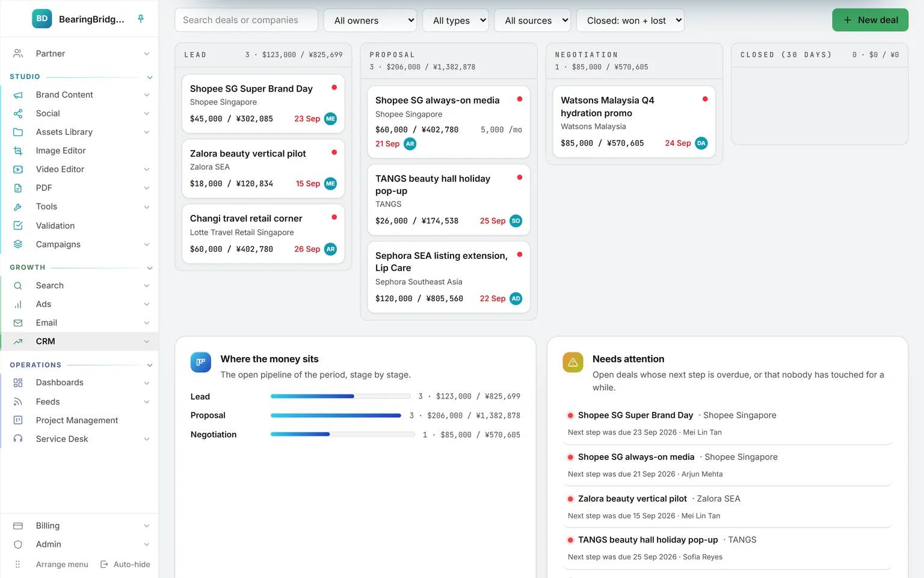
Task: Open the All types dropdown
Action: click(x=456, y=20)
